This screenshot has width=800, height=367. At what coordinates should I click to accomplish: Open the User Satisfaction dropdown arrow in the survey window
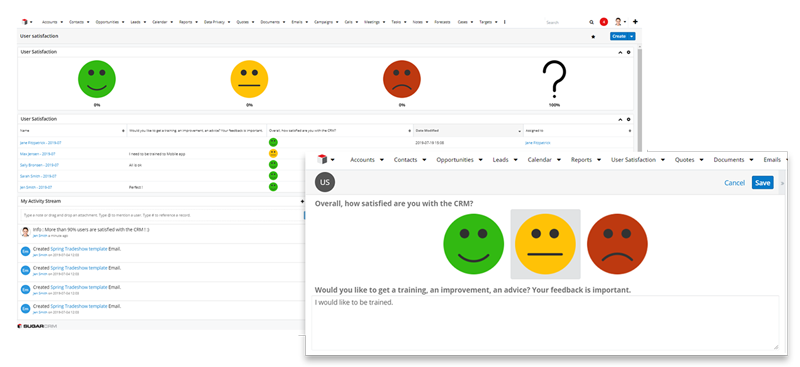pyautogui.click(x=663, y=160)
